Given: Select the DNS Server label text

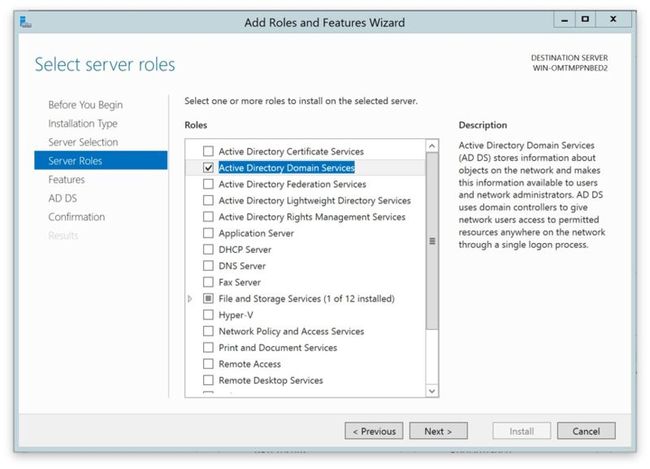Looking at the screenshot, I should [242, 266].
